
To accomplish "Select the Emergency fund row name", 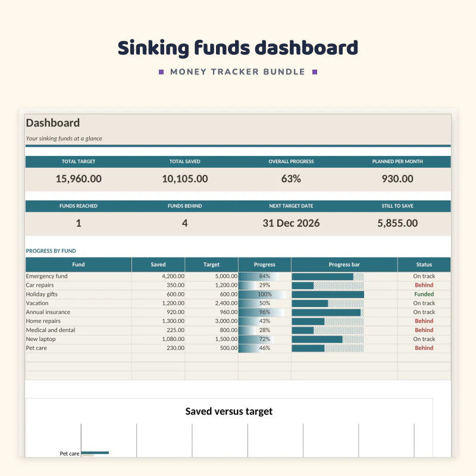I will [x=47, y=276].
